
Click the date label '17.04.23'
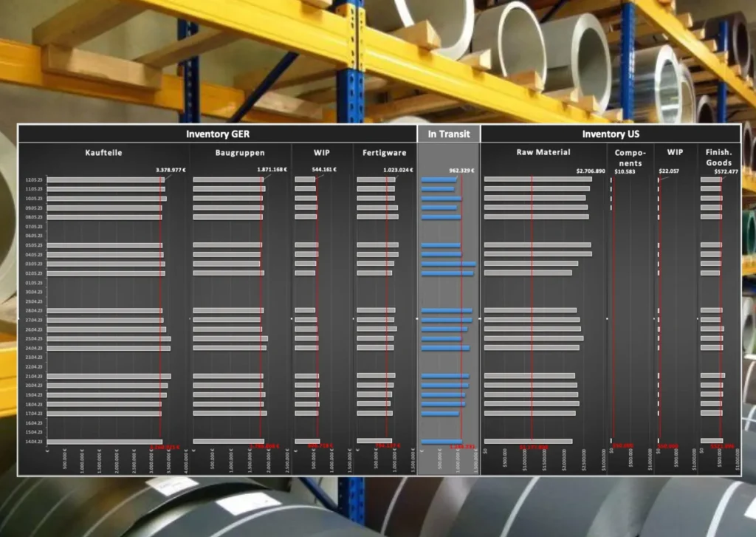[x=34, y=414]
